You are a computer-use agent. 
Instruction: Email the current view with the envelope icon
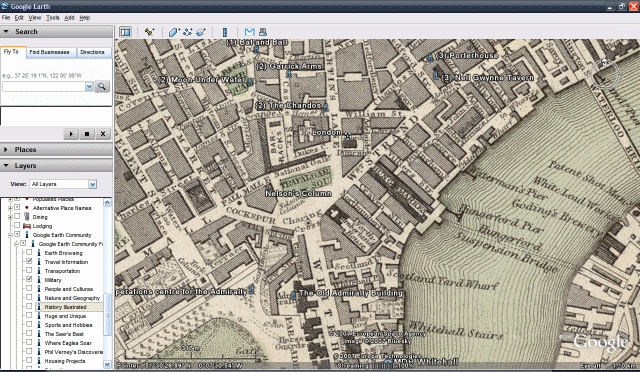(x=249, y=32)
